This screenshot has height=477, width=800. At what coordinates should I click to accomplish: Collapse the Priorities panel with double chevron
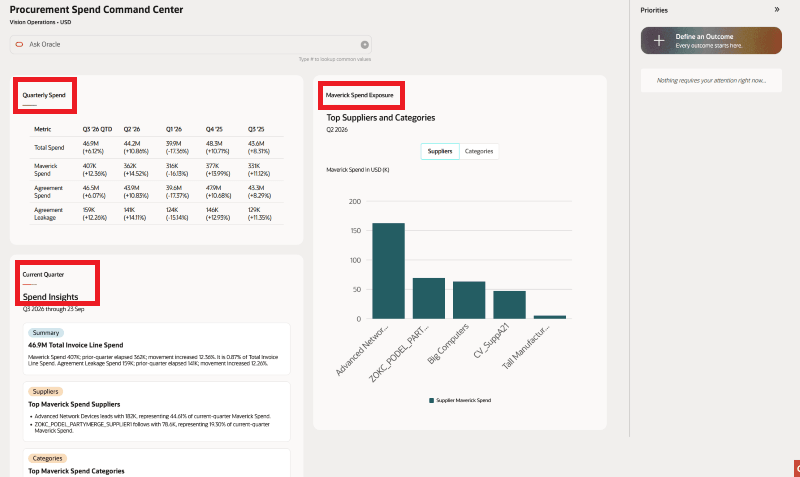[777, 10]
